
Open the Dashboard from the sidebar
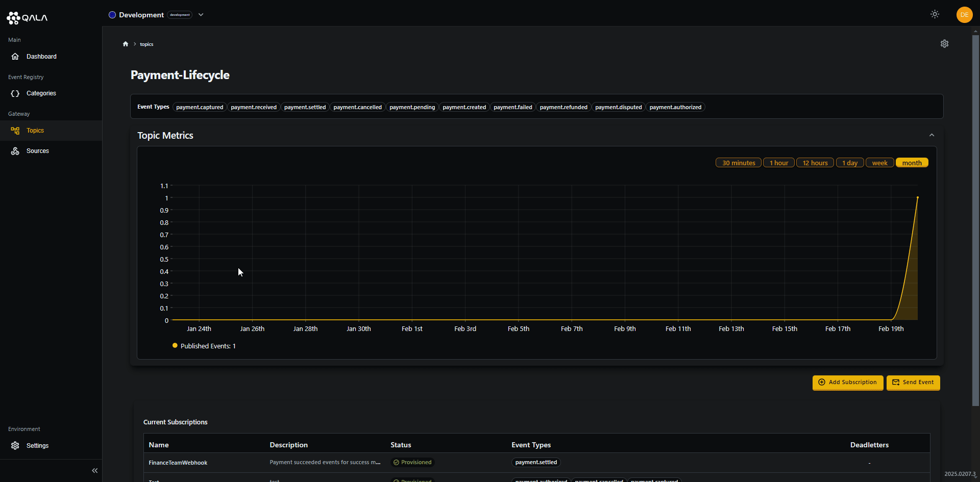pos(40,56)
